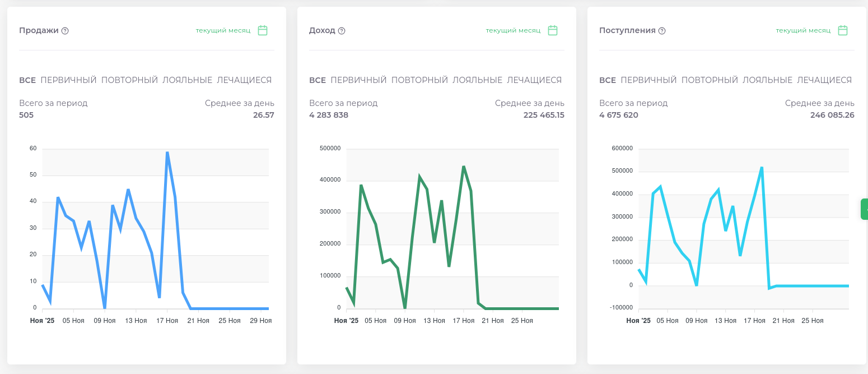Switch to ПЕРВИЧНЫЙ tab in Поступления card

(648, 80)
